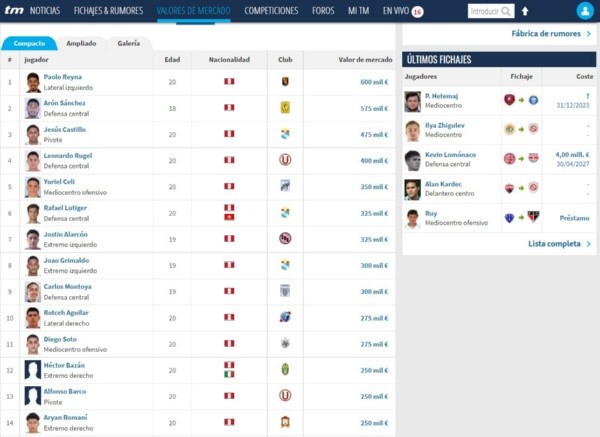The height and width of the screenshot is (437, 600).
Task: Open the Fichajes & Rumores menu
Action: click(x=108, y=10)
